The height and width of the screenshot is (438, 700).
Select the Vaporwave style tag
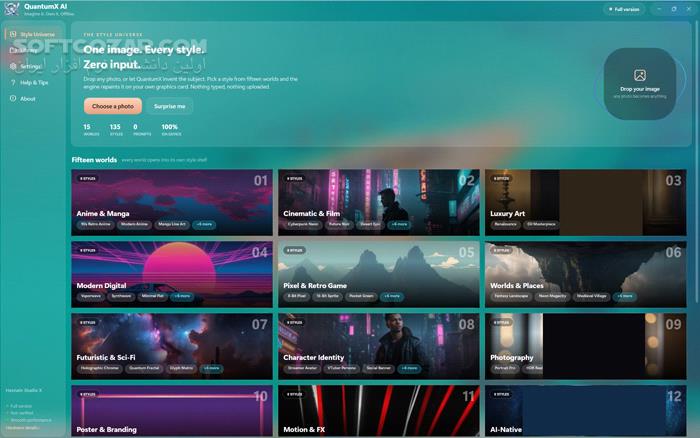point(91,296)
